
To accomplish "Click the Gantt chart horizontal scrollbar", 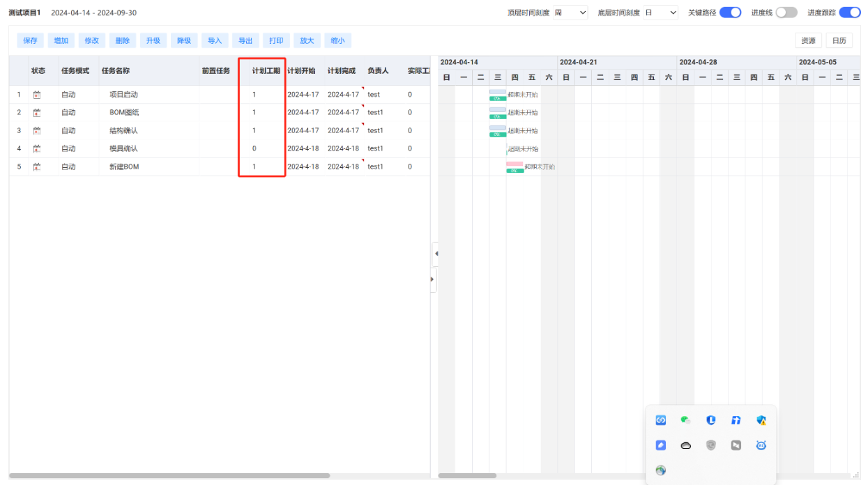I will pyautogui.click(x=467, y=476).
